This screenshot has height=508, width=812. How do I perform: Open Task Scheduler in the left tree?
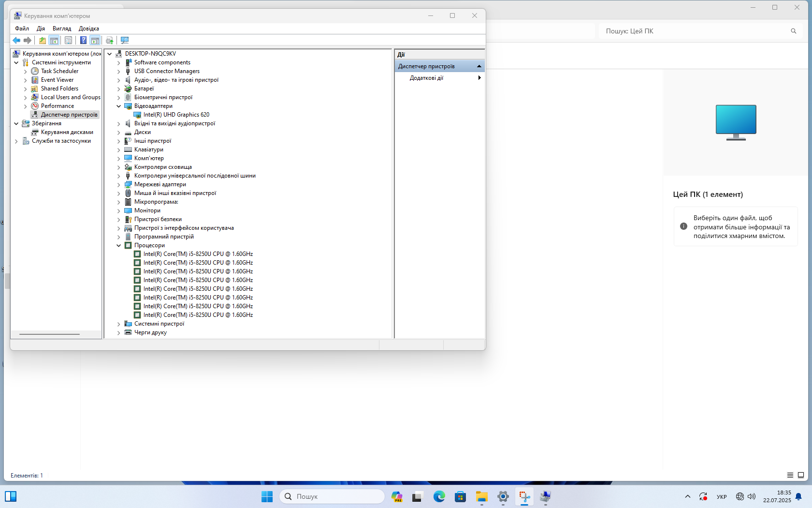[x=59, y=71]
